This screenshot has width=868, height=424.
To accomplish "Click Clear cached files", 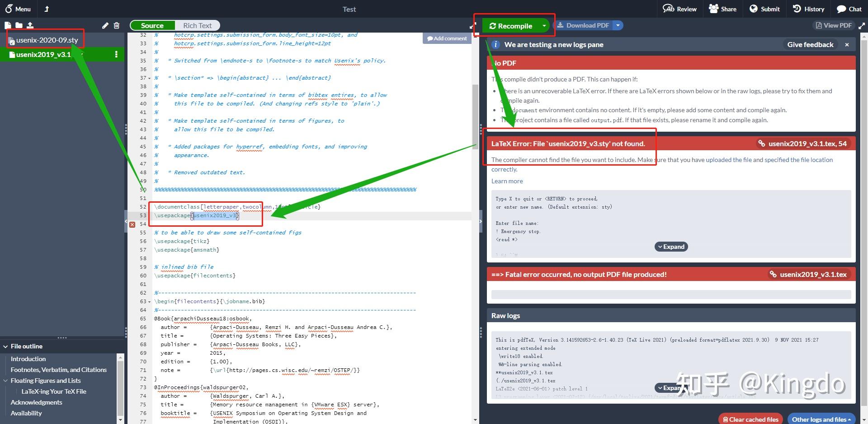I will coord(750,419).
